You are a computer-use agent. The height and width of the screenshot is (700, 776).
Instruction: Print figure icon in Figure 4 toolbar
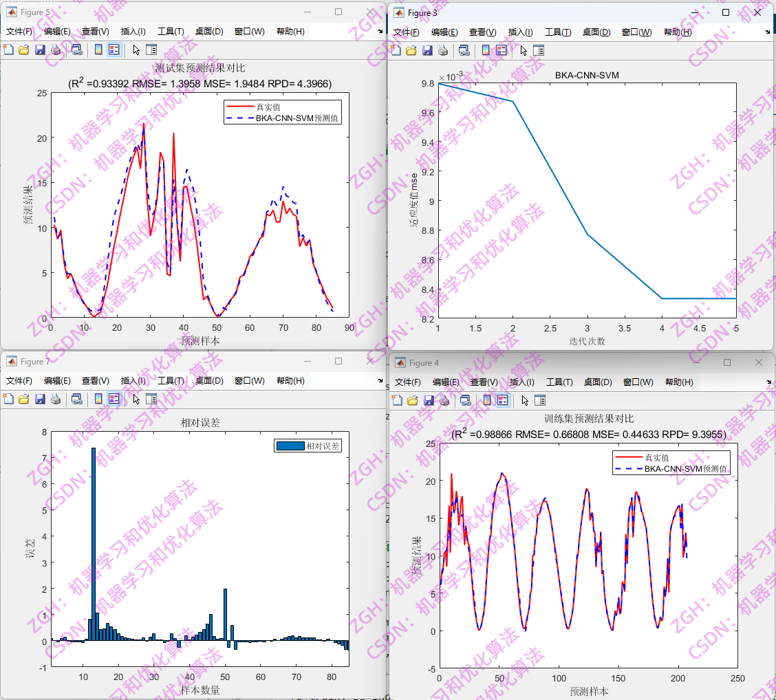pyautogui.click(x=444, y=400)
